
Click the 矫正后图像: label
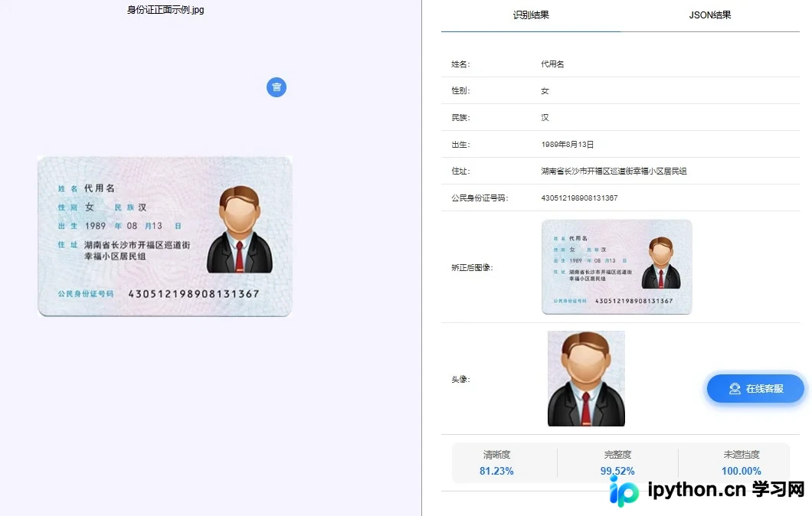click(472, 268)
